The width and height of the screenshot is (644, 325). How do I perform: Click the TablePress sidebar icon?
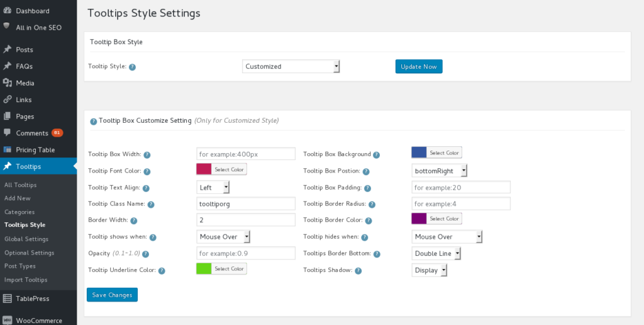click(7, 299)
